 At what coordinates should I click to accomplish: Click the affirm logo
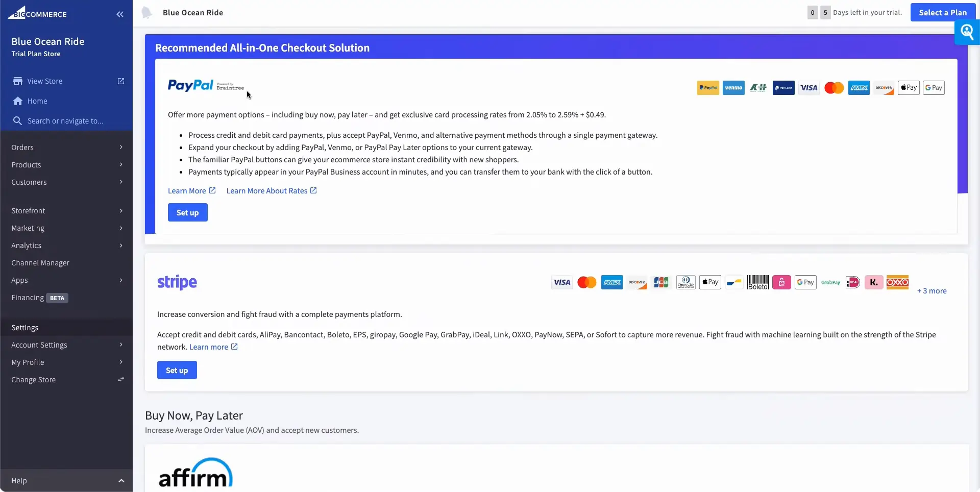195,473
